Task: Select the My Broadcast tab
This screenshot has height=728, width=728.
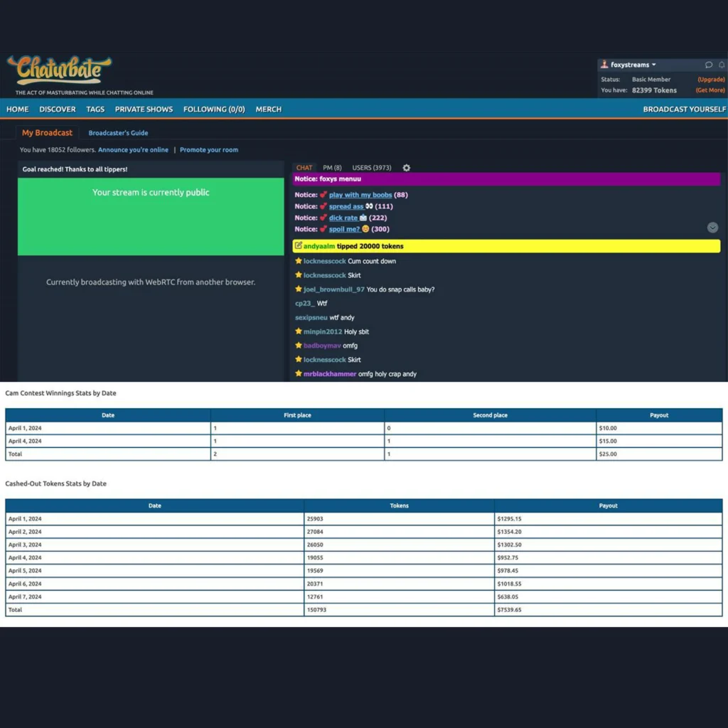Action: pos(47,133)
